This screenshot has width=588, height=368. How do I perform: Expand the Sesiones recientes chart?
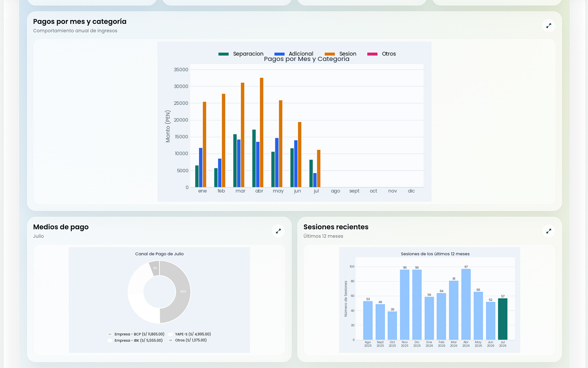tap(548, 231)
